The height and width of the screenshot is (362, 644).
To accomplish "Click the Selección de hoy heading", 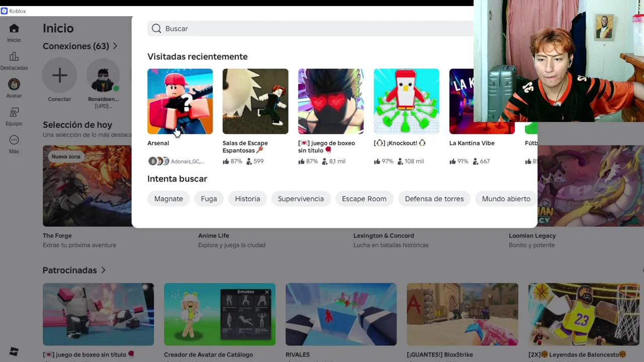I will pos(77,125).
